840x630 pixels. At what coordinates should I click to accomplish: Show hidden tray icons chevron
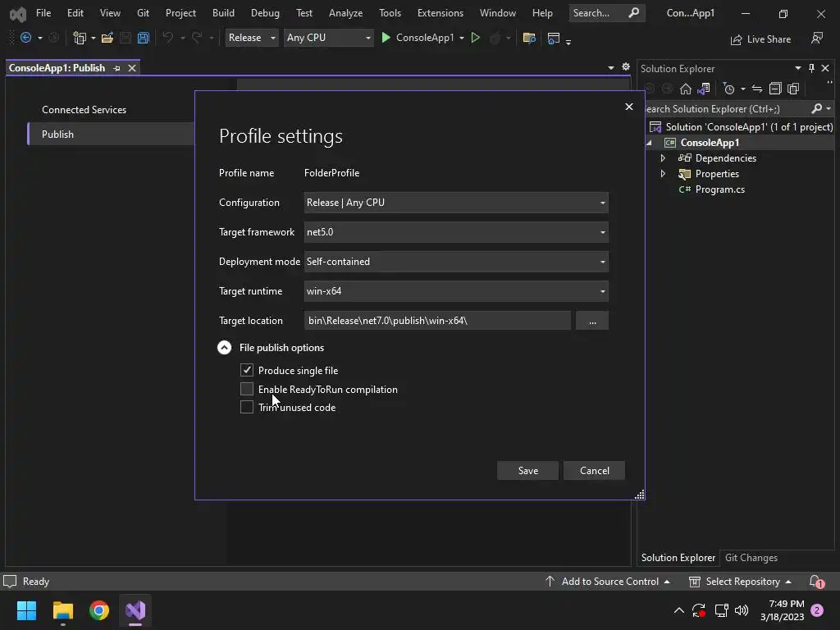click(678, 610)
